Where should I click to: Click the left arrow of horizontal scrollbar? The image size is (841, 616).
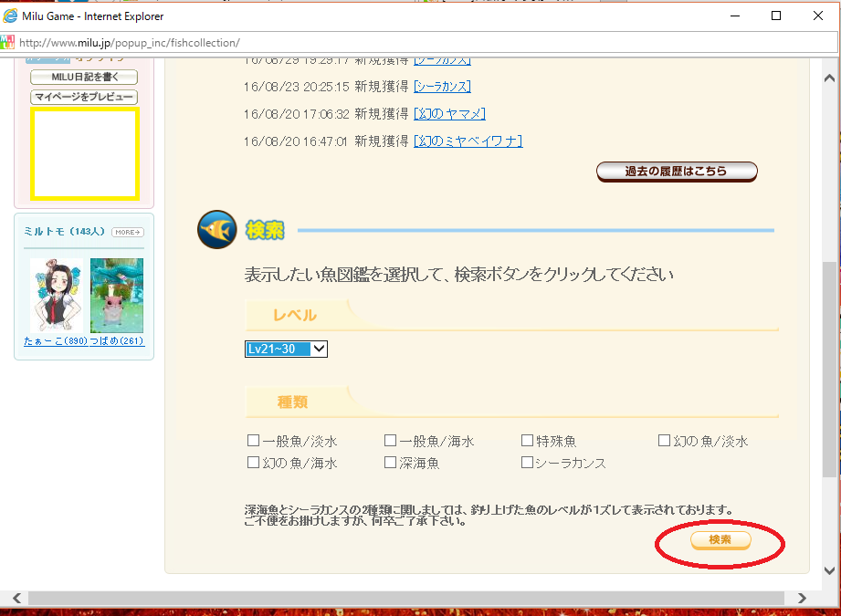point(16,598)
